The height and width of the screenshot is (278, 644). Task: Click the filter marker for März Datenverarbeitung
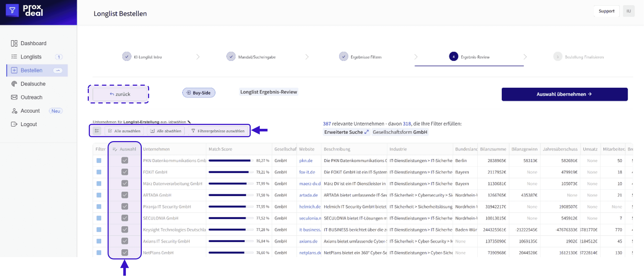pyautogui.click(x=99, y=184)
